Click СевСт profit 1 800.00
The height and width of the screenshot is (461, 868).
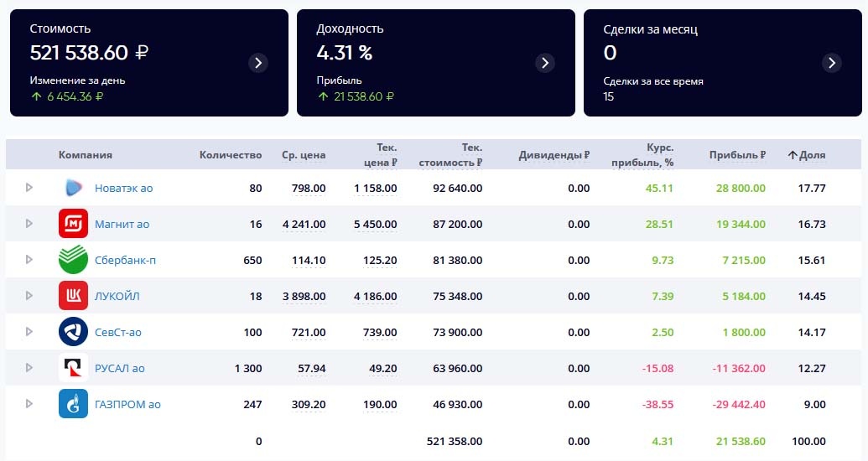(x=744, y=332)
